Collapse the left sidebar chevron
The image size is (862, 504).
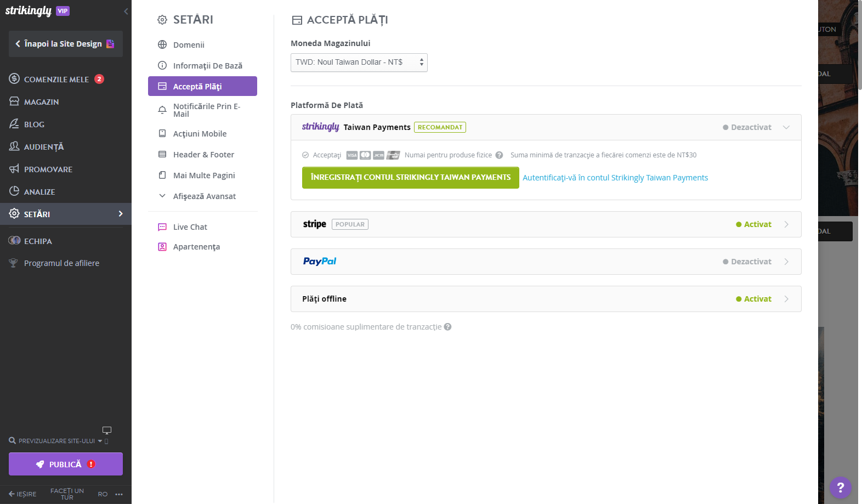(126, 11)
